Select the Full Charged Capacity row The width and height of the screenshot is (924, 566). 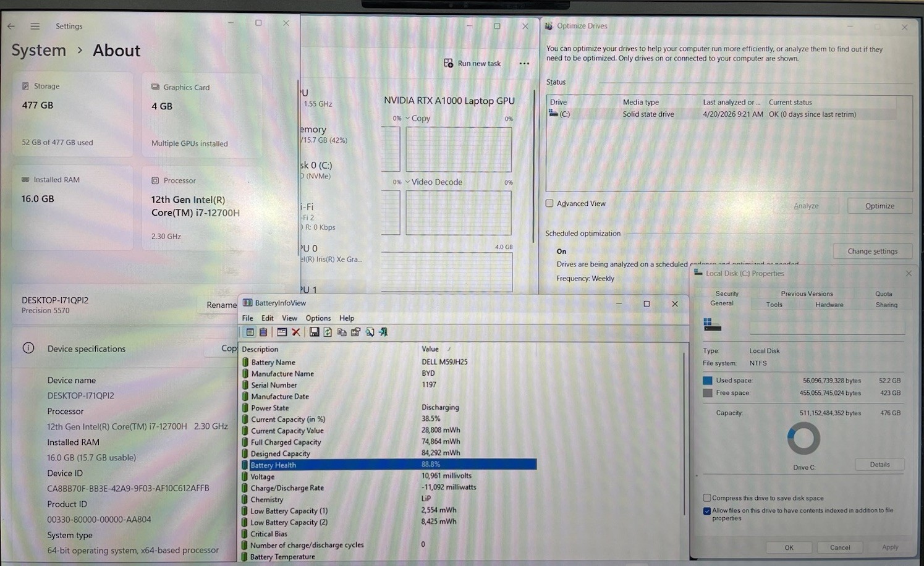click(x=388, y=442)
